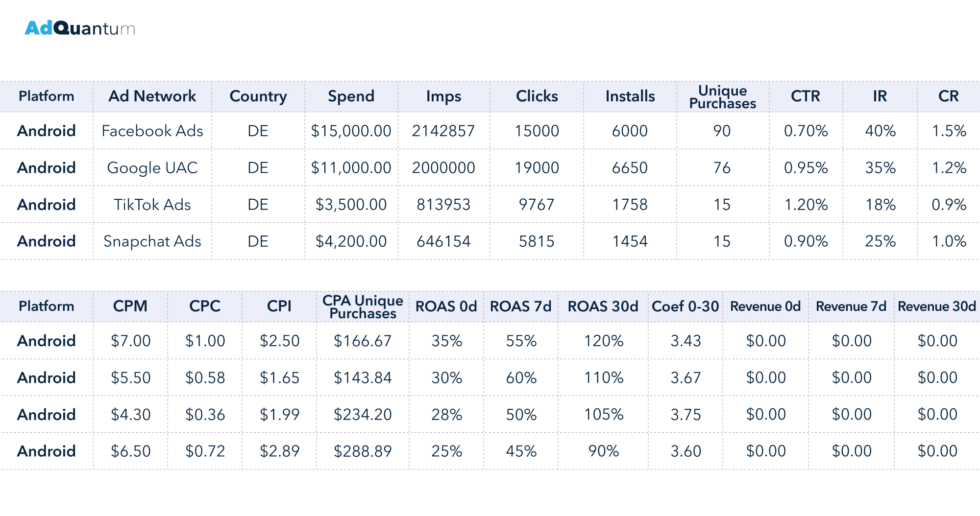980x516 pixels.
Task: Select impressions value 2142857
Action: tap(443, 131)
